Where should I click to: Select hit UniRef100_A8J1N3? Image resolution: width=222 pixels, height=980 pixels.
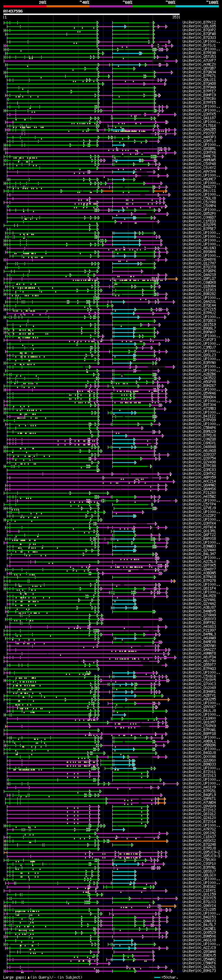[199, 248]
